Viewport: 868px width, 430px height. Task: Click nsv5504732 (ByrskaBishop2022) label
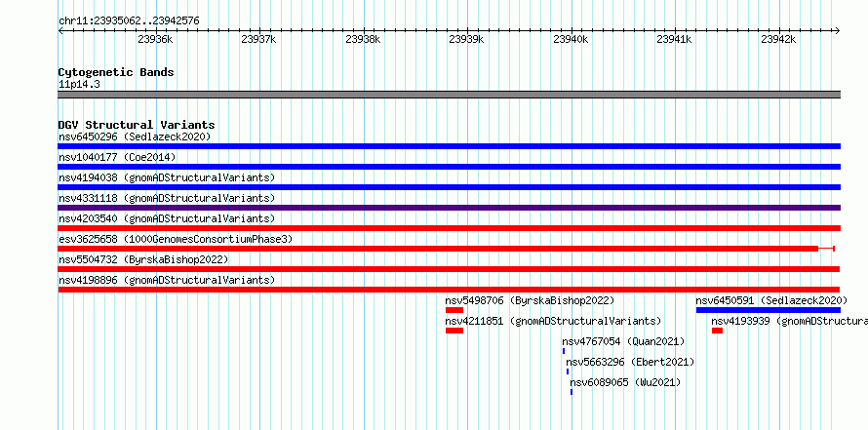click(x=143, y=259)
